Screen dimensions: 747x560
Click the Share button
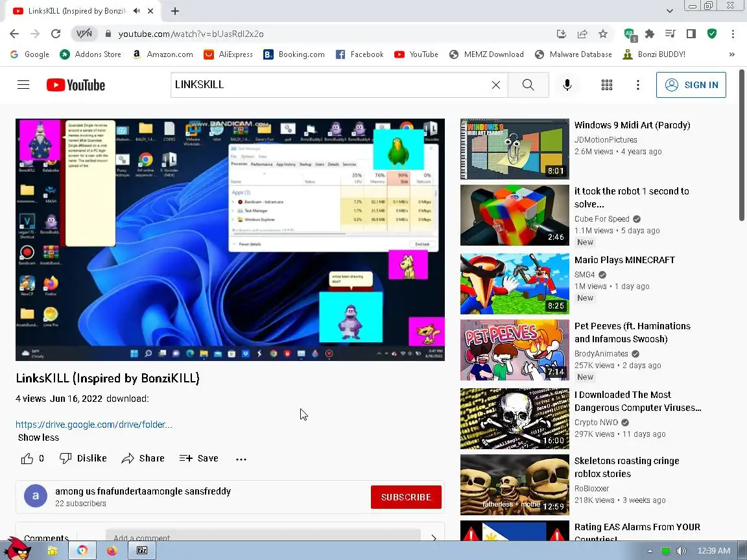click(x=143, y=459)
